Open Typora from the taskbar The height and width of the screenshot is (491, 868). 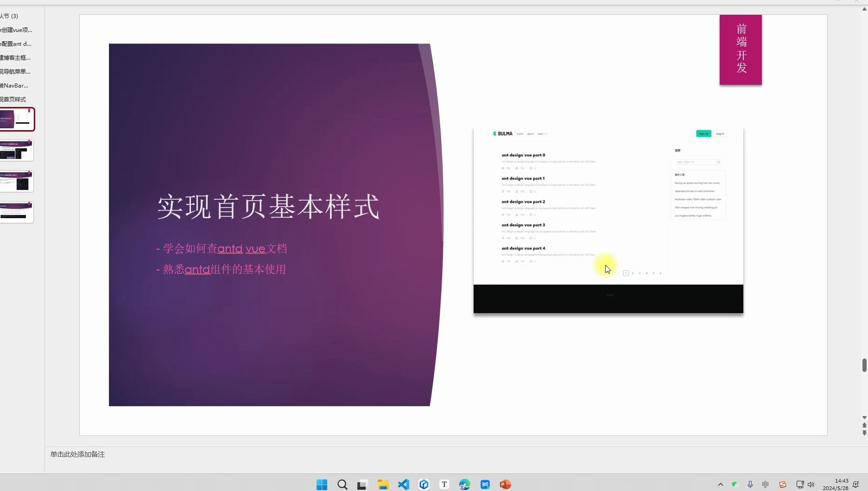click(x=444, y=485)
